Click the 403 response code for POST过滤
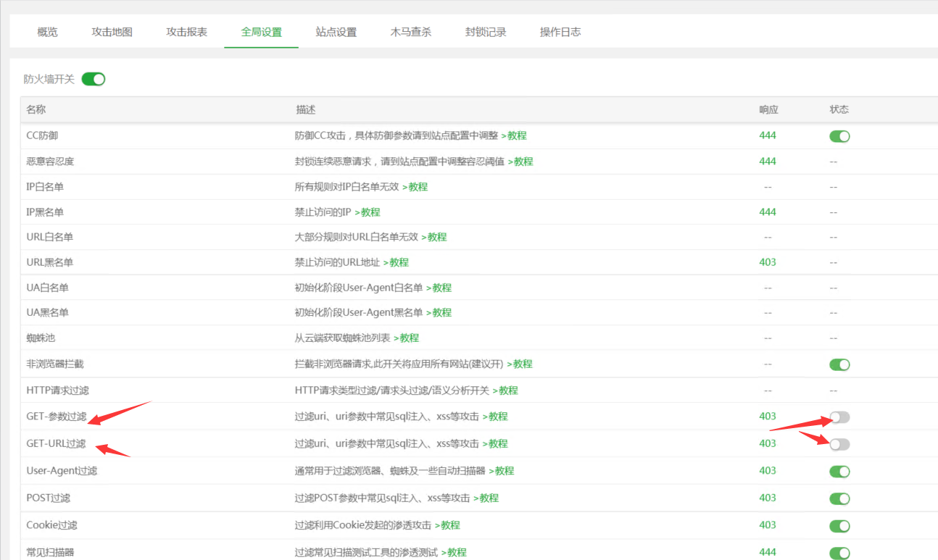This screenshot has height=560, width=938. [768, 498]
